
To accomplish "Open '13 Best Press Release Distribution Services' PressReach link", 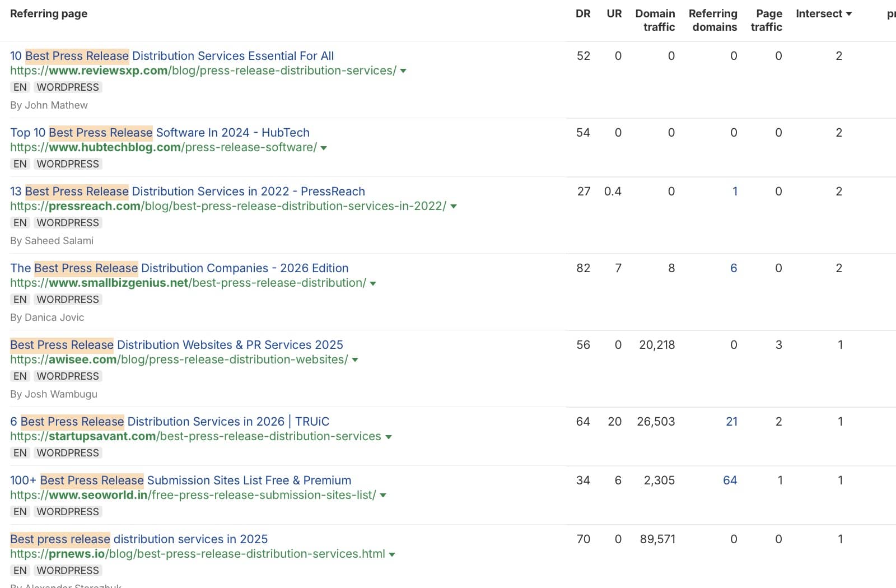I will coord(188,192).
